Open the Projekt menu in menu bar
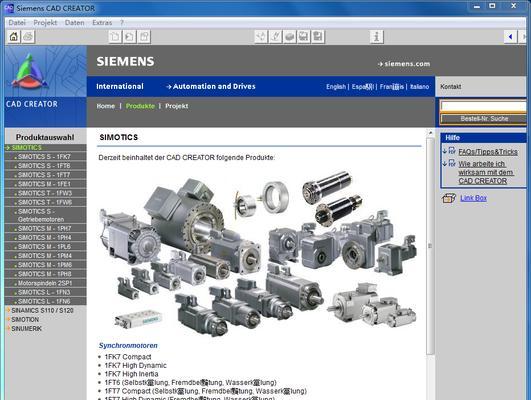This screenshot has width=531, height=400. [x=45, y=23]
